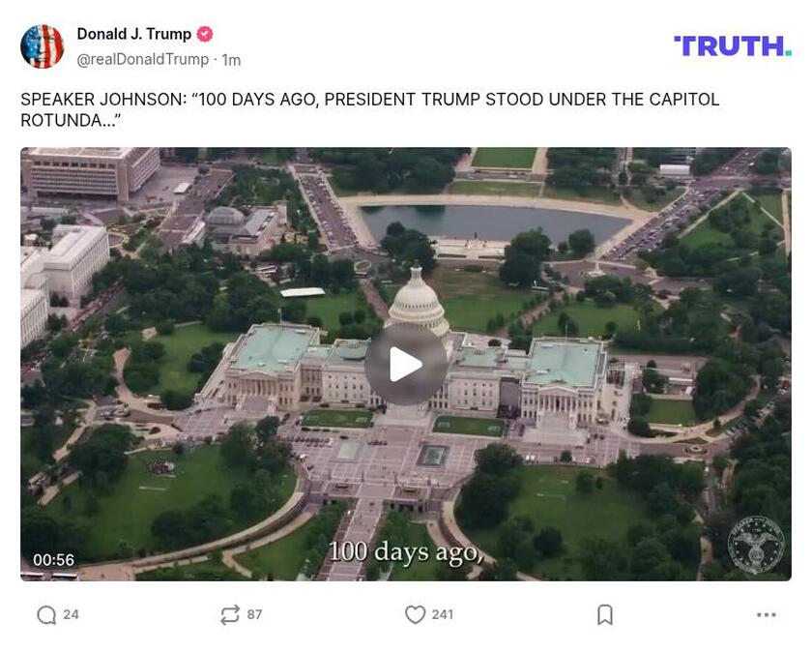Click the ReTruth repost icon

[229, 613]
